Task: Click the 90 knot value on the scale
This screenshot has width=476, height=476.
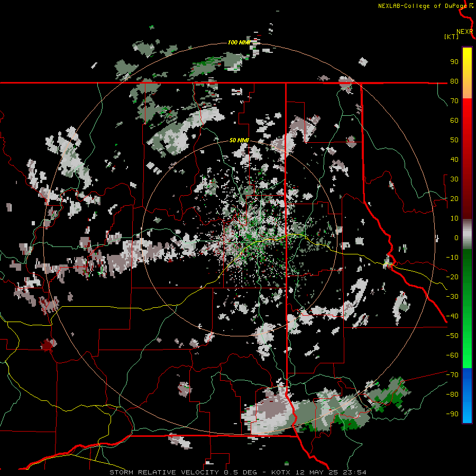Action: pyautogui.click(x=454, y=62)
